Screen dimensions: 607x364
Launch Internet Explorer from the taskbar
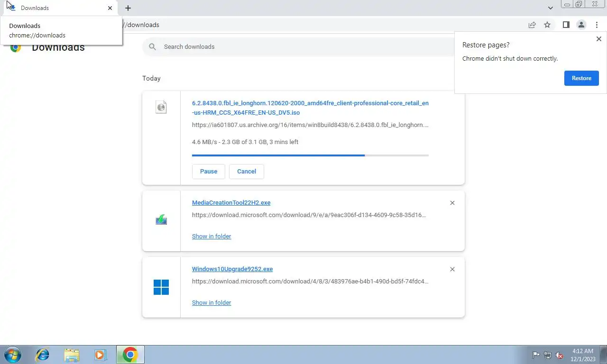43,355
